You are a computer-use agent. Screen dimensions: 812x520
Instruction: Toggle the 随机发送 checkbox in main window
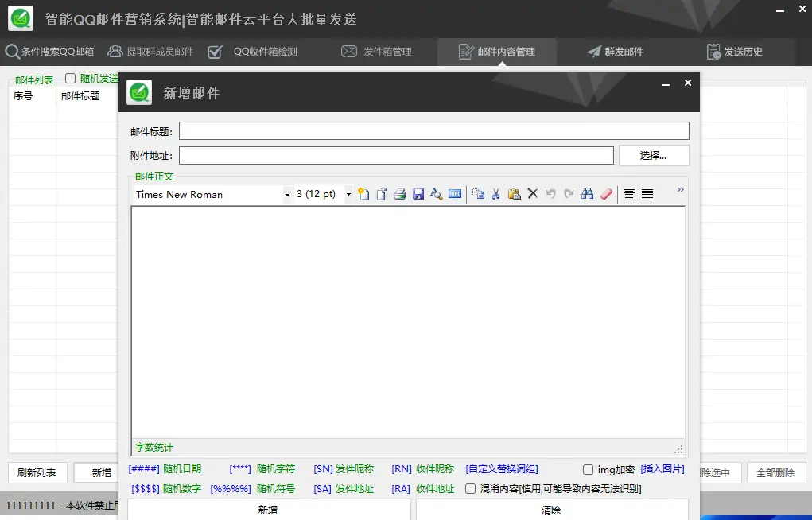coord(71,78)
